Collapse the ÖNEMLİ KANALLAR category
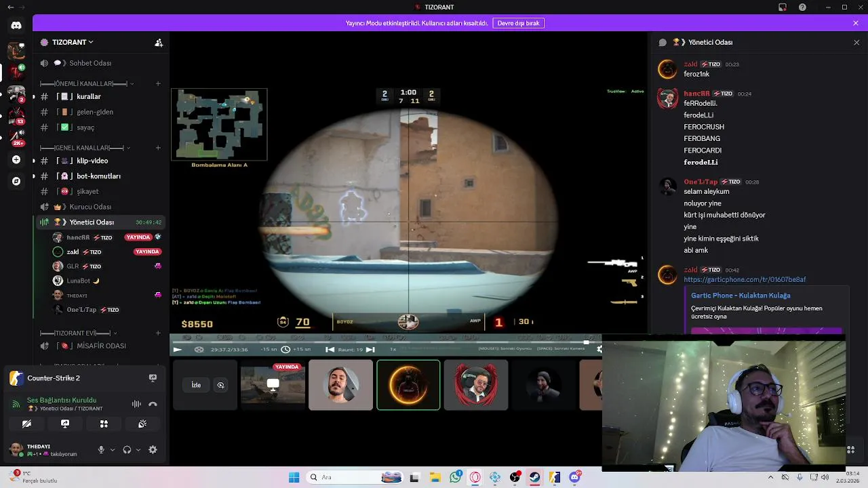 tap(87, 84)
